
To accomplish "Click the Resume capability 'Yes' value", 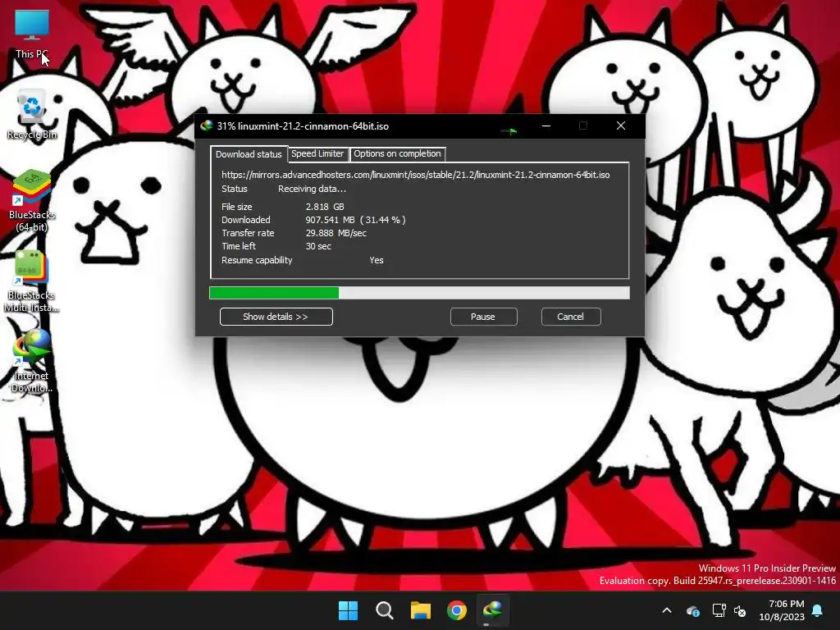I will 376,260.
